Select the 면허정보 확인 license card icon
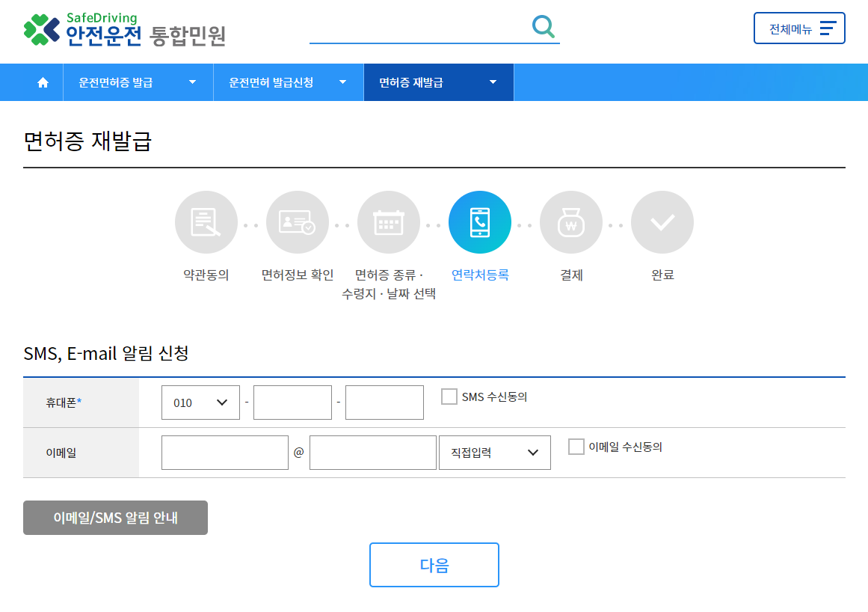 point(298,221)
